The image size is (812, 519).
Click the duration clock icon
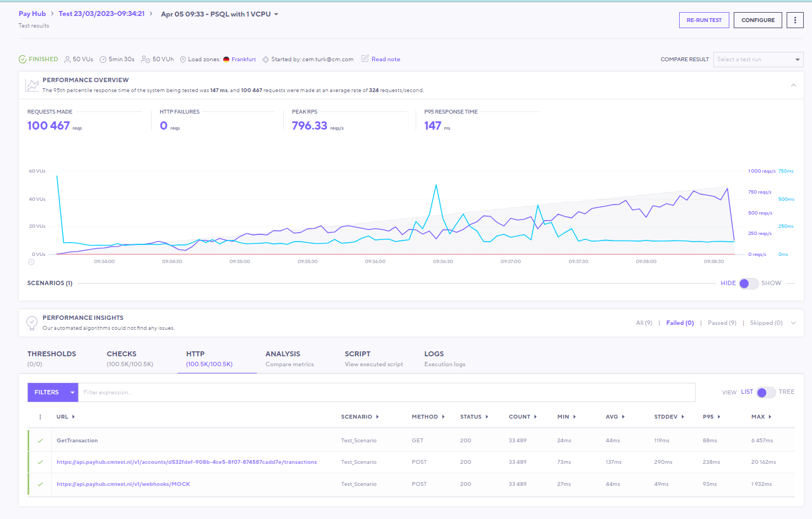(103, 59)
